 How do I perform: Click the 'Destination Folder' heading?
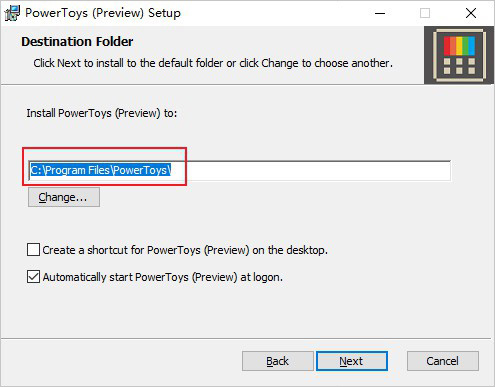pos(77,42)
